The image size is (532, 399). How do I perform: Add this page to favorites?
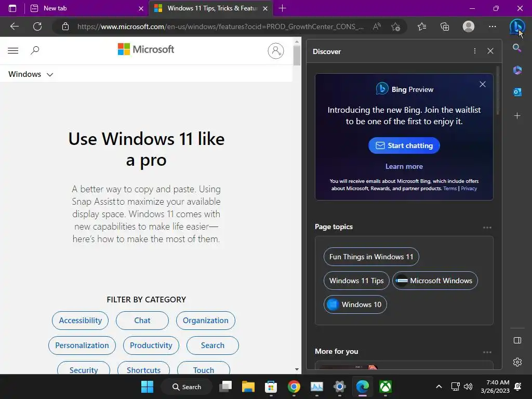pos(395,26)
